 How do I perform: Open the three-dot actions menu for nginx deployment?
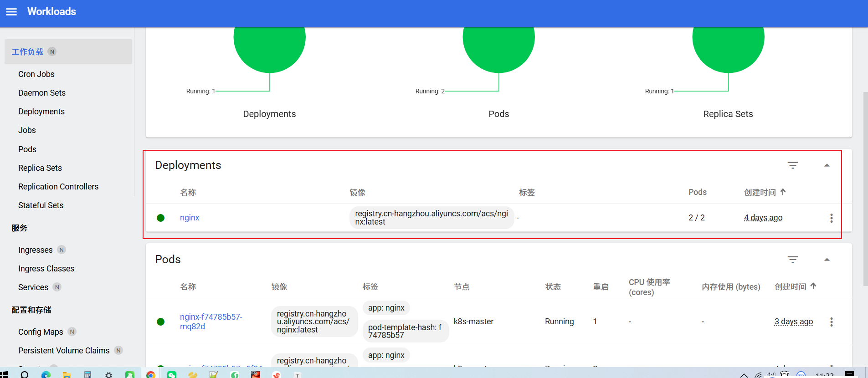tap(831, 218)
